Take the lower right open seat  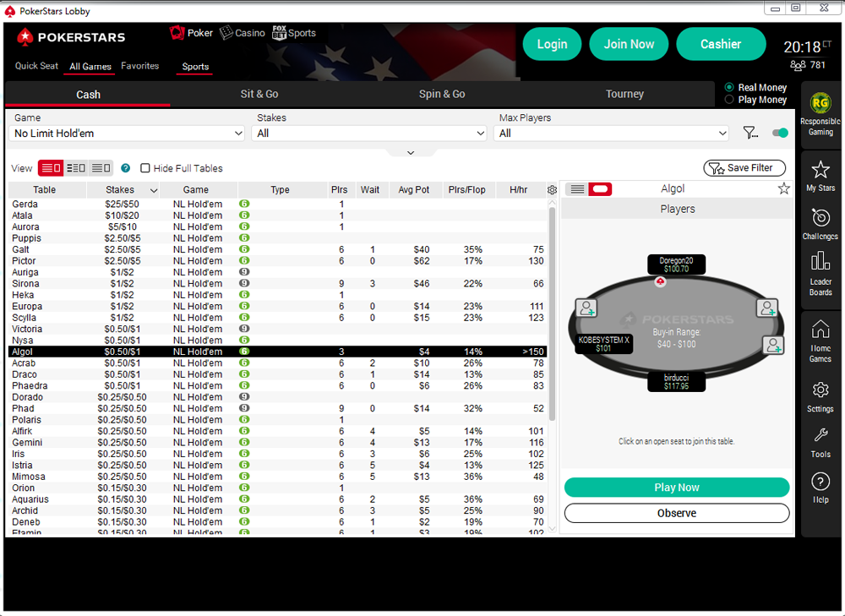773,345
